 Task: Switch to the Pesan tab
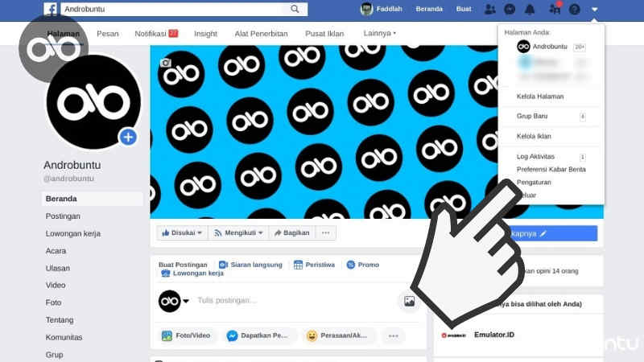tap(108, 34)
